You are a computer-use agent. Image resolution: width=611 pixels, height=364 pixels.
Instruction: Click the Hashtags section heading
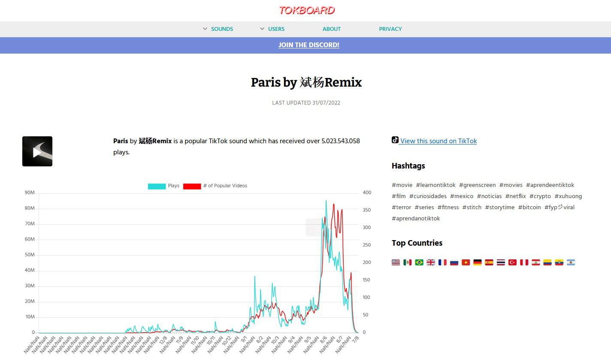point(408,166)
